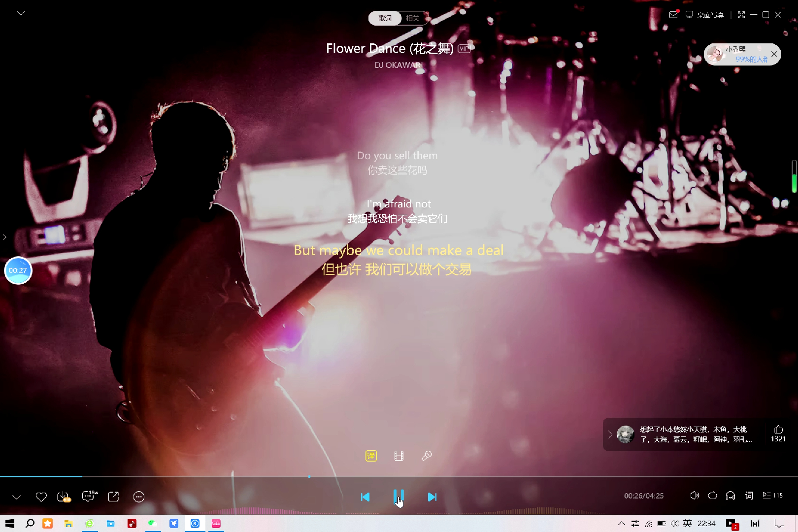Jump to lyric line 'I'm afraid not'
Image resolution: width=798 pixels, height=532 pixels.
tap(399, 204)
